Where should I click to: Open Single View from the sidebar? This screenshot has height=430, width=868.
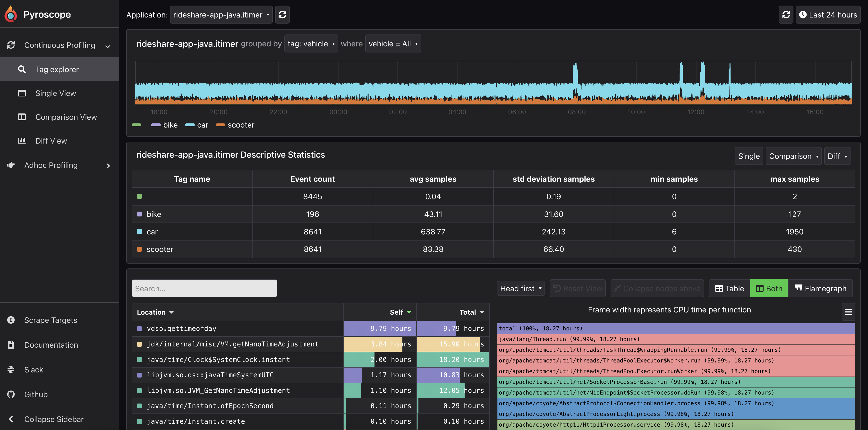[x=56, y=93]
